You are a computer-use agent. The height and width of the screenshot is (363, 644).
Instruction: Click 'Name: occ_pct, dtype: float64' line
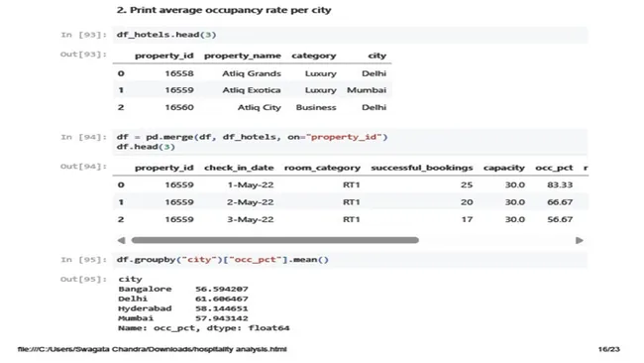click(x=204, y=328)
